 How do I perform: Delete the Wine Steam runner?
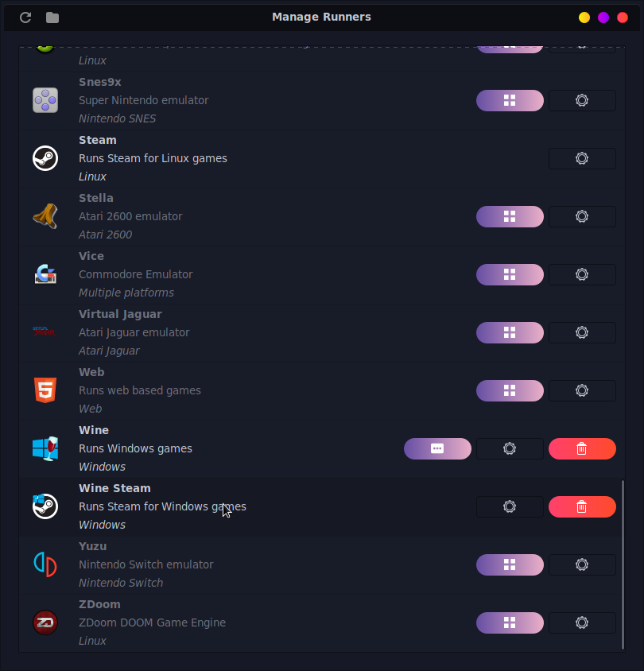click(582, 506)
